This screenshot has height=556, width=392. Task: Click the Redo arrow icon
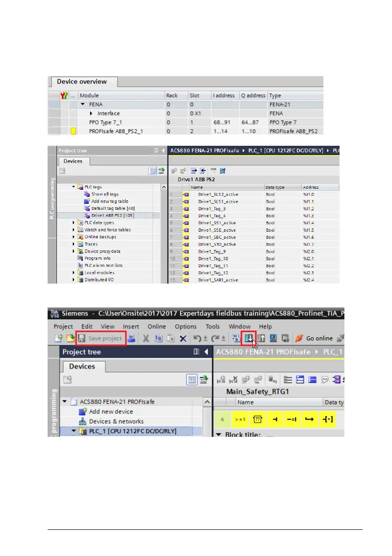click(215, 338)
